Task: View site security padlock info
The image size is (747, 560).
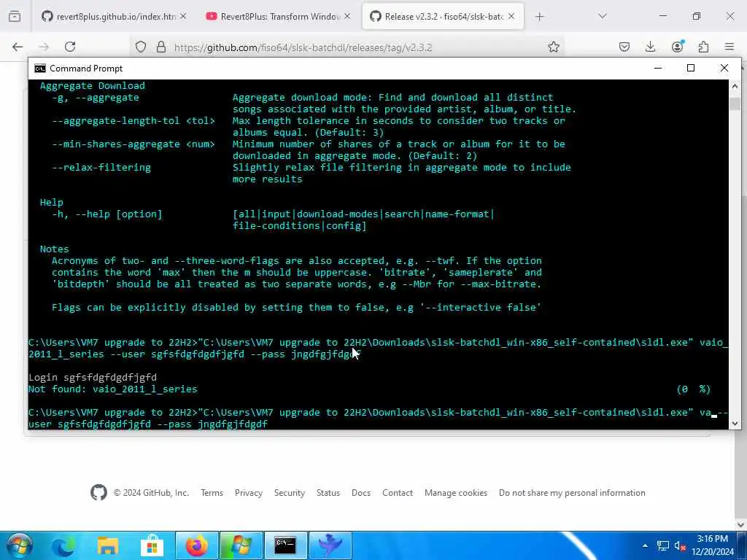Action: 161,47
